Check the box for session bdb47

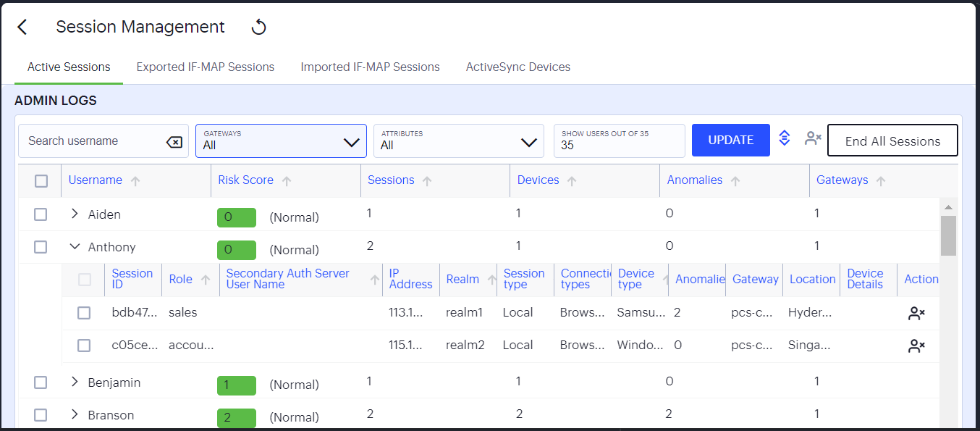84,313
